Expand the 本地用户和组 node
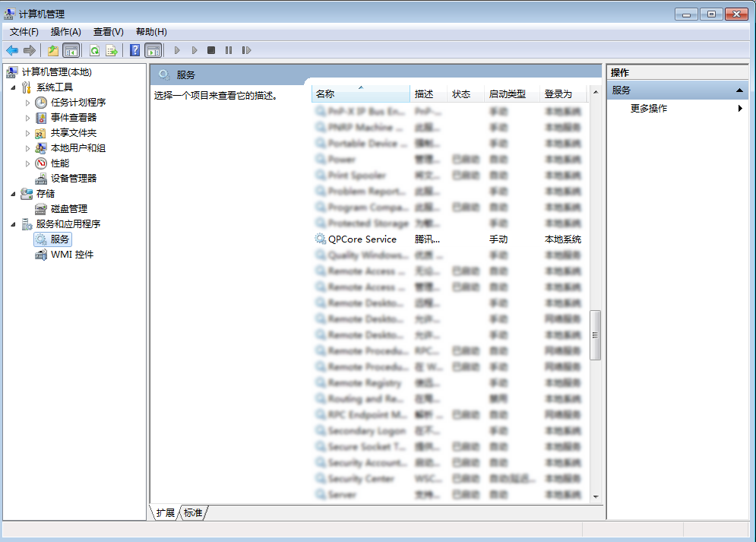 (x=27, y=148)
